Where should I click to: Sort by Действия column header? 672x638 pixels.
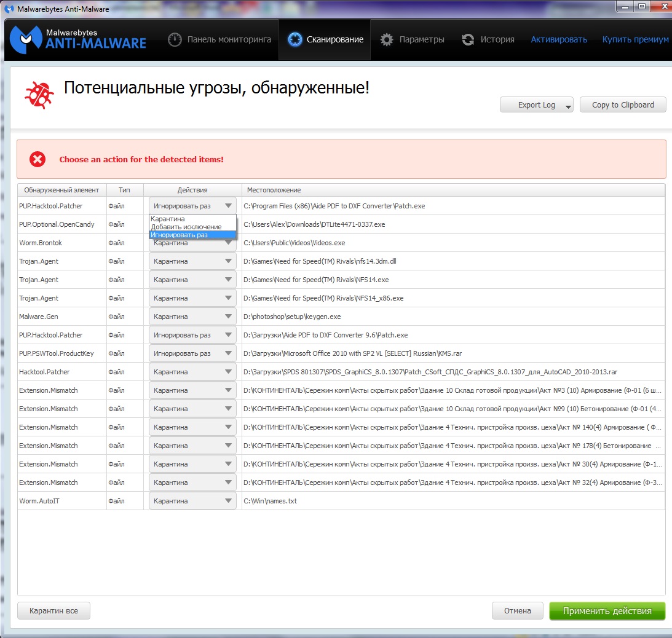coord(192,190)
